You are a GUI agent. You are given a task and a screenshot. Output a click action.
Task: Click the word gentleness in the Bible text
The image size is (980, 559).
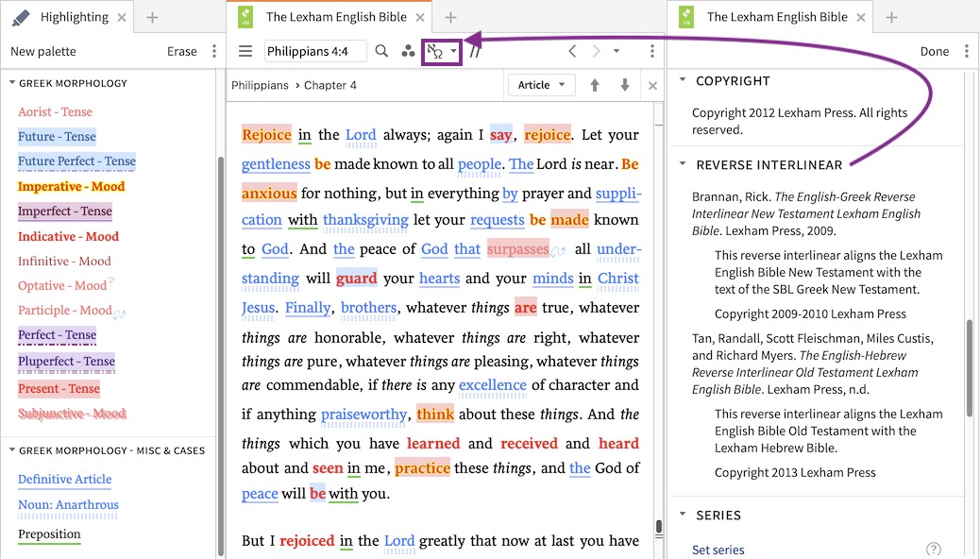coord(276,163)
